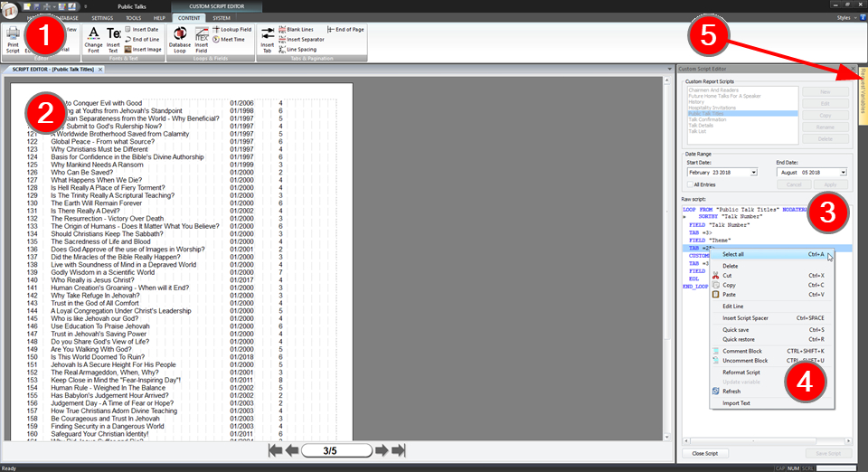868x472 pixels.
Task: Close the Script Editor document tab
Action: click(x=100, y=69)
